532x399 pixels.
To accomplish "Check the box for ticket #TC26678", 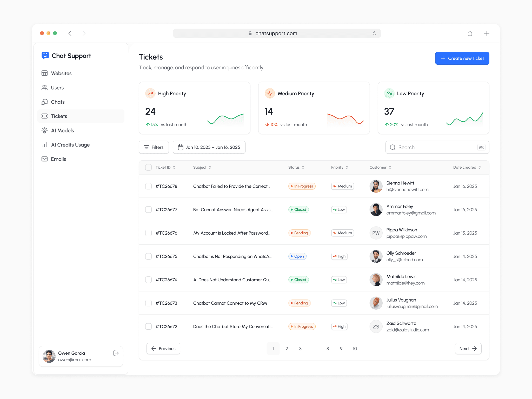I will 148,186.
